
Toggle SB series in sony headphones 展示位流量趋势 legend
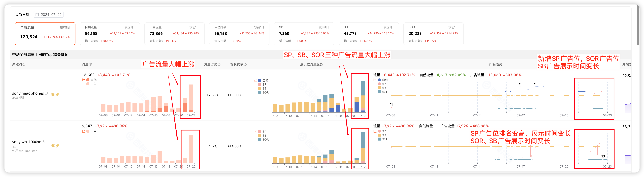click(x=262, y=88)
